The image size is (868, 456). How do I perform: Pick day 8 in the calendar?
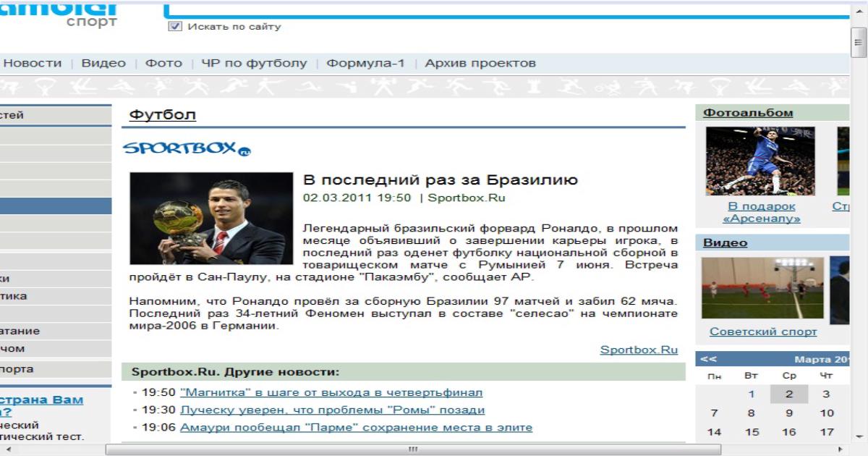click(752, 413)
